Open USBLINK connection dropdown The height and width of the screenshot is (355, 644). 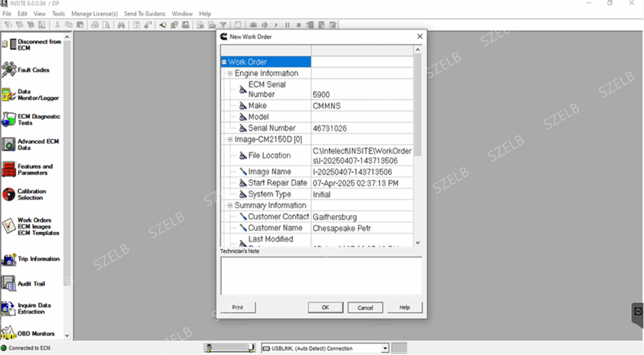(385, 348)
